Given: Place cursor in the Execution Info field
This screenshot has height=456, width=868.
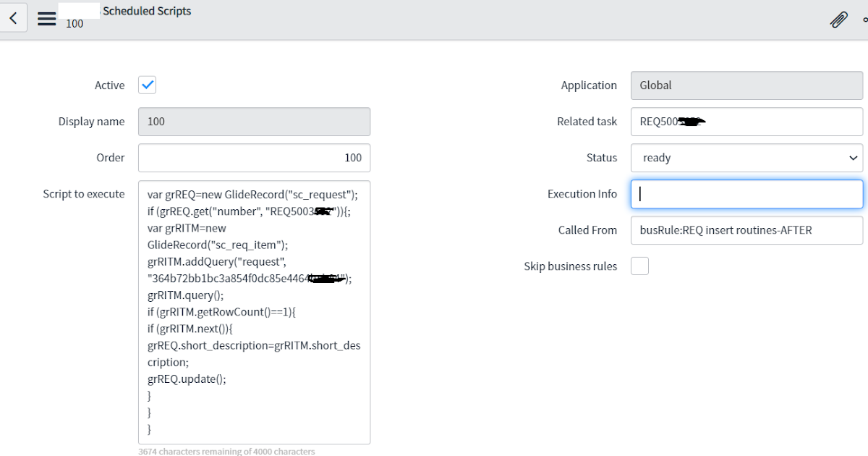Looking at the screenshot, I should 745,193.
